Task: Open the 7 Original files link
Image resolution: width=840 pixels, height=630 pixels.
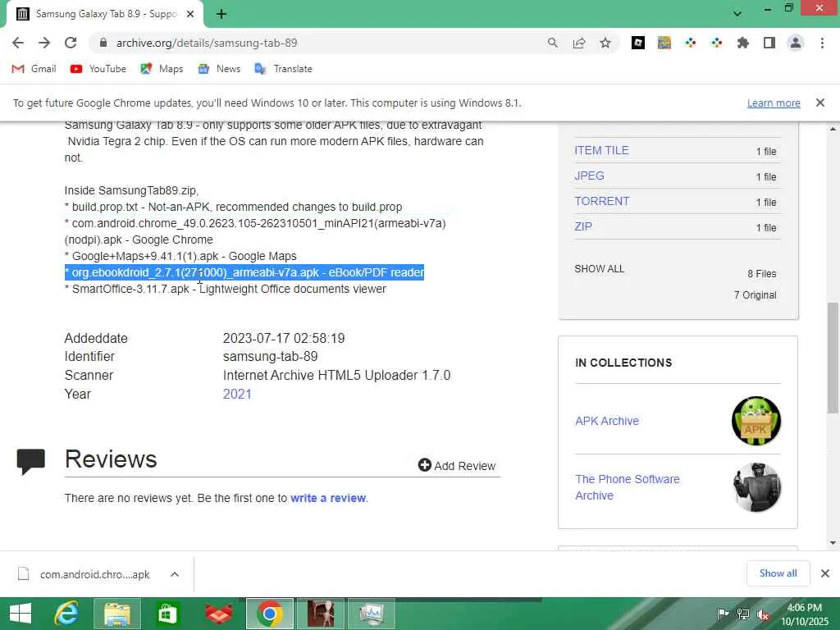Action: point(755,295)
